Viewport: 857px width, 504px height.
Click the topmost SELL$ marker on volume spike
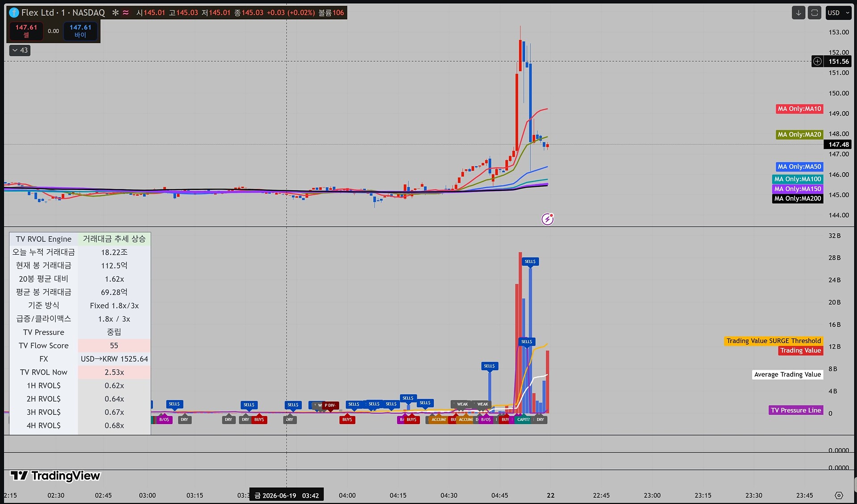point(530,262)
